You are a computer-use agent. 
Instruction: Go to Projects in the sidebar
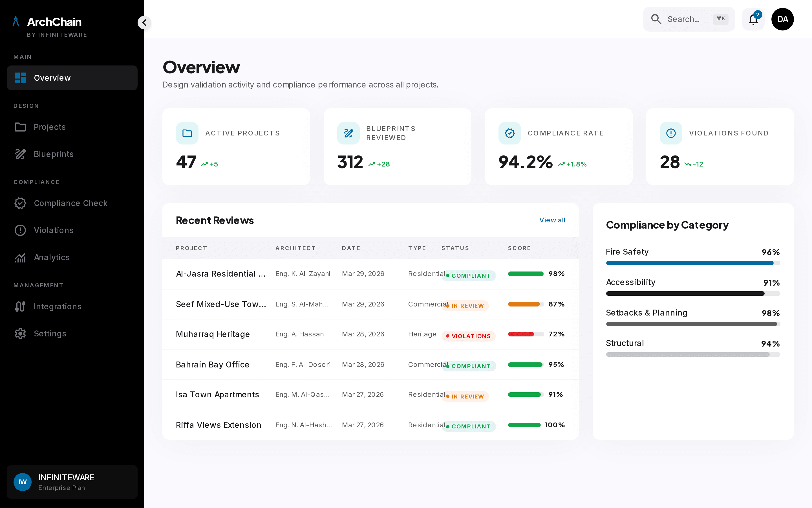72,127
